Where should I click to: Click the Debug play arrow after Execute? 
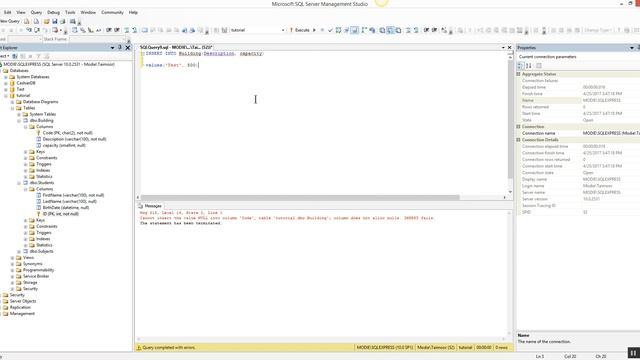314,30
